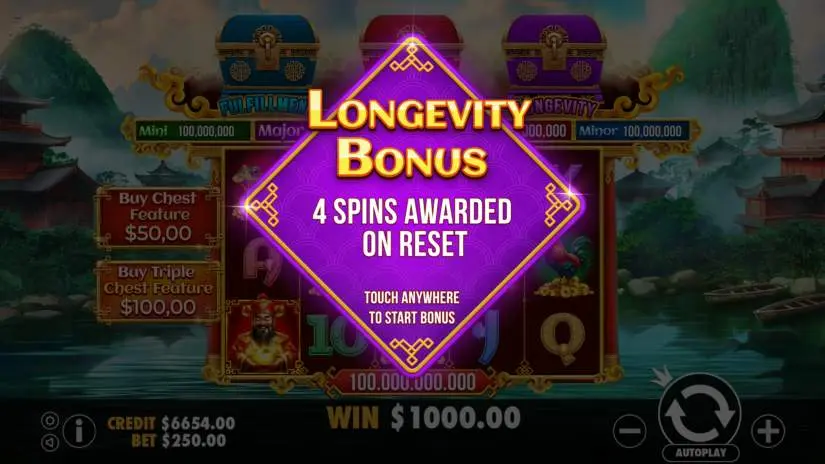Increase bet with the plus button
825x464 pixels.
[768, 431]
